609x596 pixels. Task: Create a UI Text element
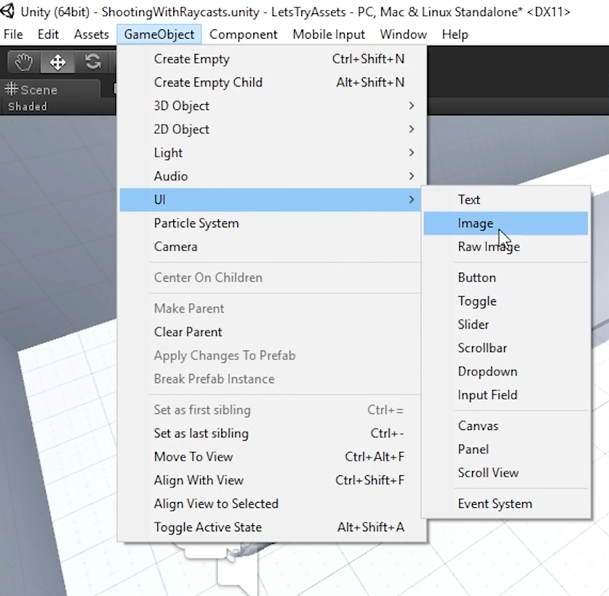(x=469, y=200)
